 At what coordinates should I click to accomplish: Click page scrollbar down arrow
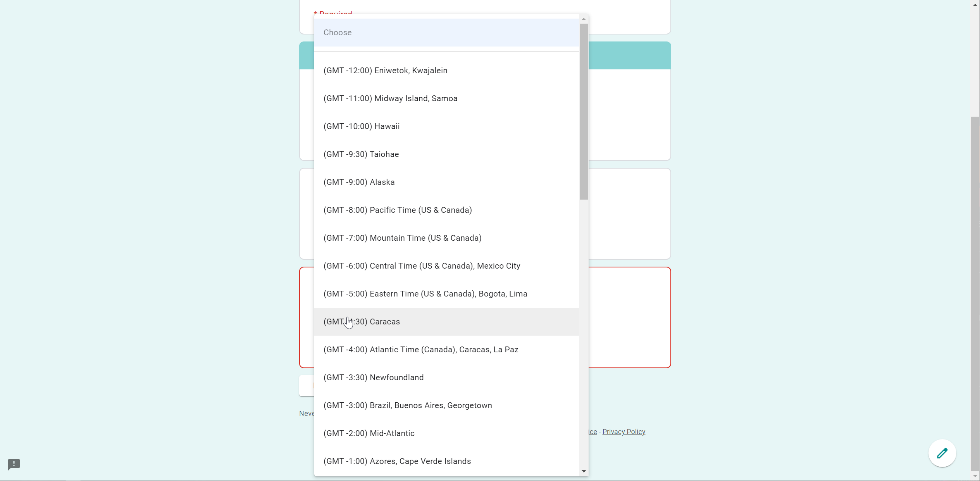coord(975,476)
